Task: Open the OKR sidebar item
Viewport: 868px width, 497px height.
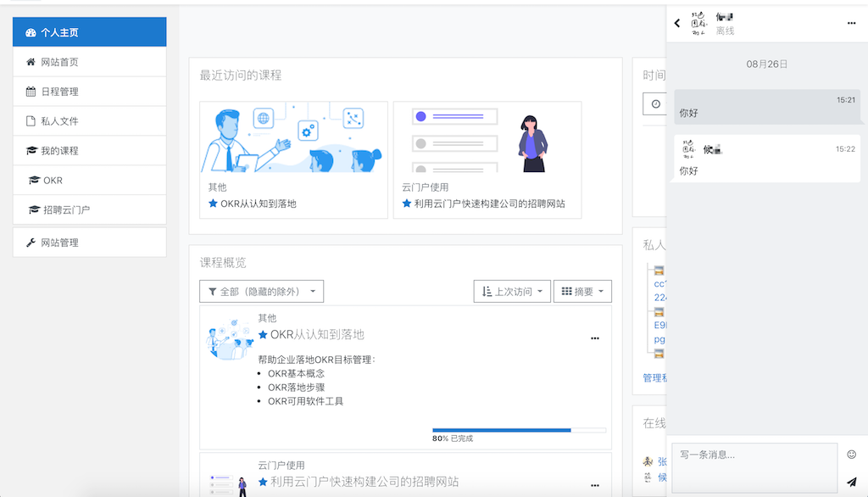Action: point(89,180)
